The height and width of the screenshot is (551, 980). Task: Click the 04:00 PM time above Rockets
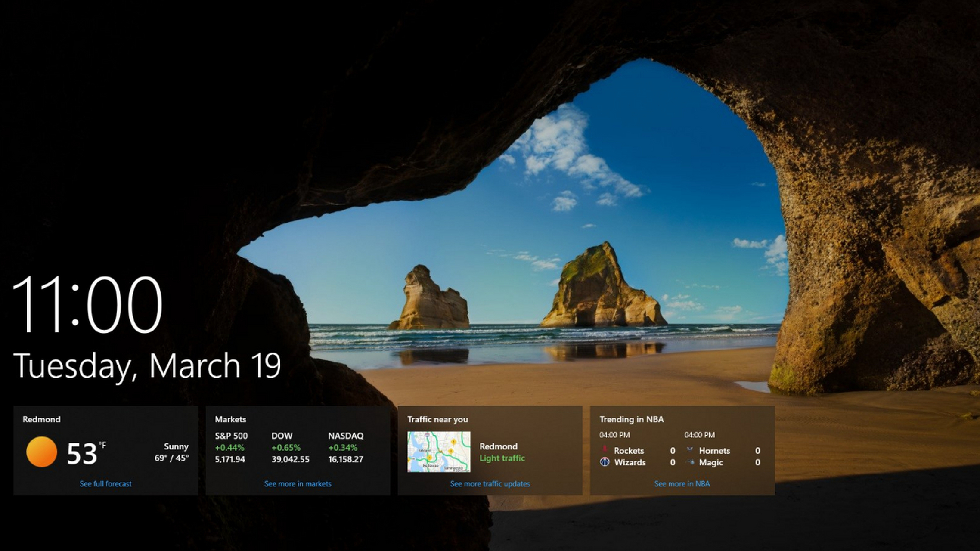pos(614,435)
